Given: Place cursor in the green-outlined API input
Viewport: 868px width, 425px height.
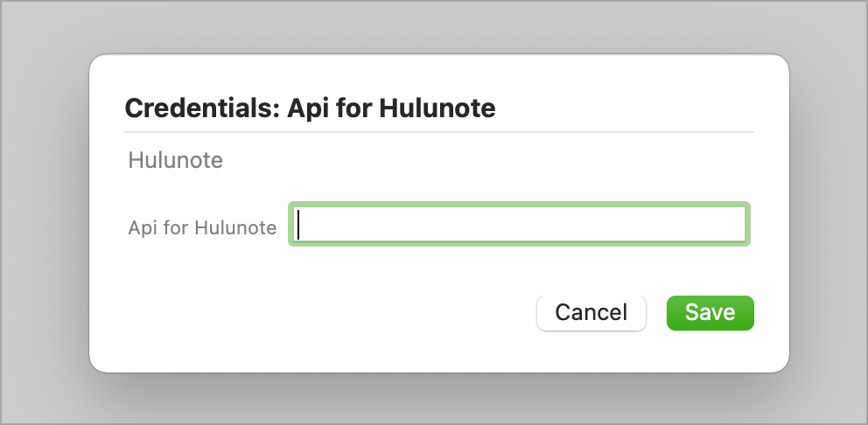Looking at the screenshot, I should [x=519, y=225].
